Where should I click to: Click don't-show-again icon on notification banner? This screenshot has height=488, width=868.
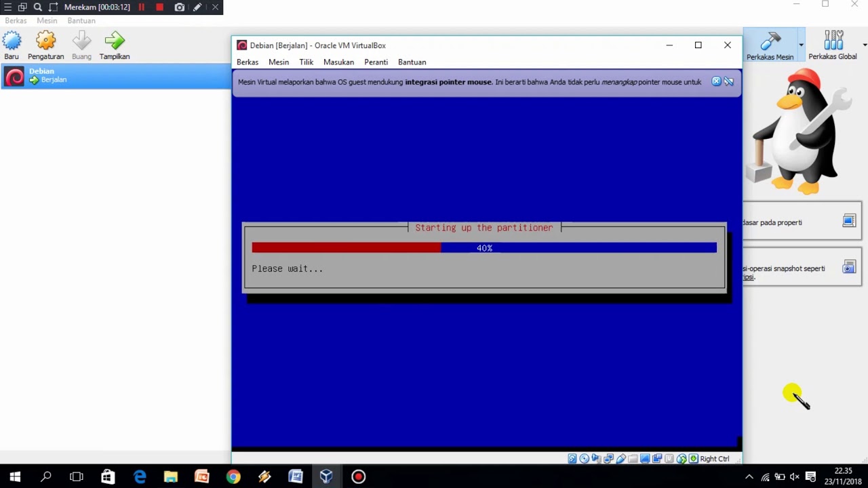(728, 81)
